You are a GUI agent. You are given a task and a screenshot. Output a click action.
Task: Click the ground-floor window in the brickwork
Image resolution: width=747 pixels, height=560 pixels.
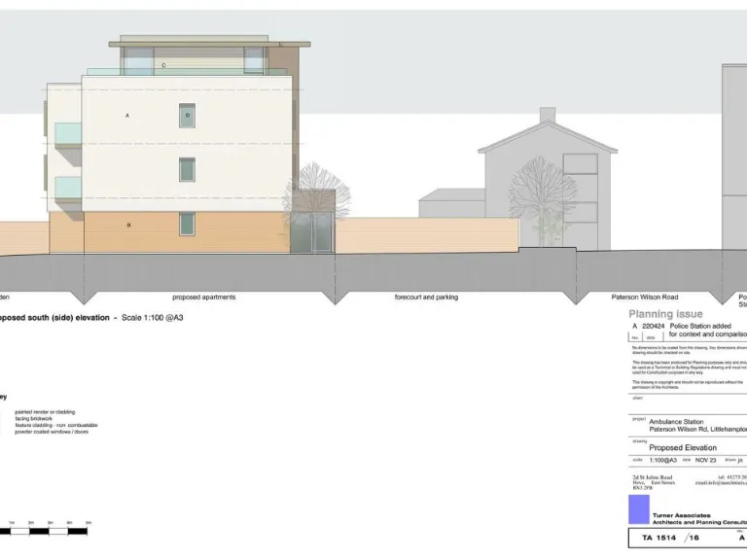[187, 225]
